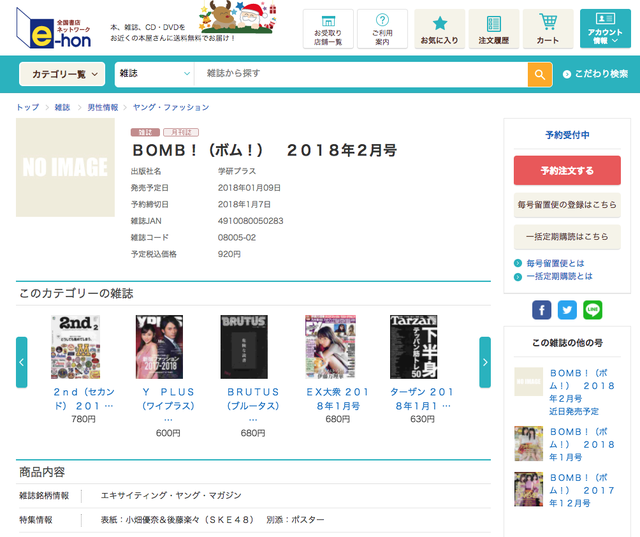Image resolution: width=640 pixels, height=537 pixels.
Task: Open BOMB! 2017年12月号 in other issues
Action: 582,490
